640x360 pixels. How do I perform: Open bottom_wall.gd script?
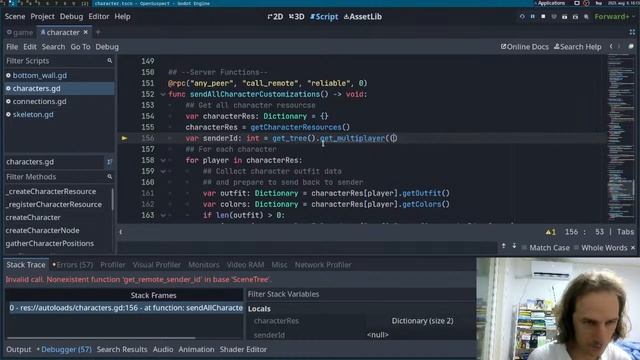[40, 76]
